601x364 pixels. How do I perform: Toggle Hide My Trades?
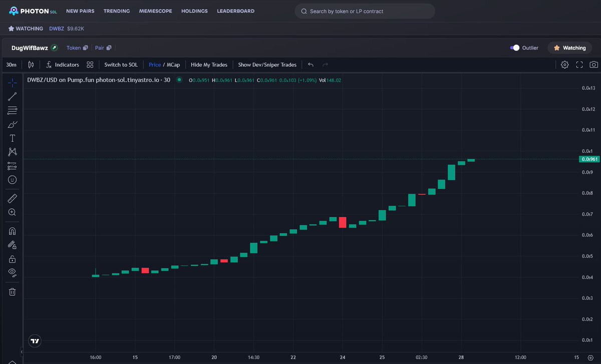(209, 65)
